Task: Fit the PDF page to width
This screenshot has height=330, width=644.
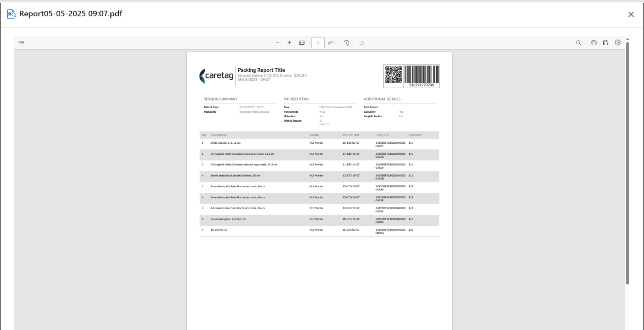Action: click(x=302, y=43)
